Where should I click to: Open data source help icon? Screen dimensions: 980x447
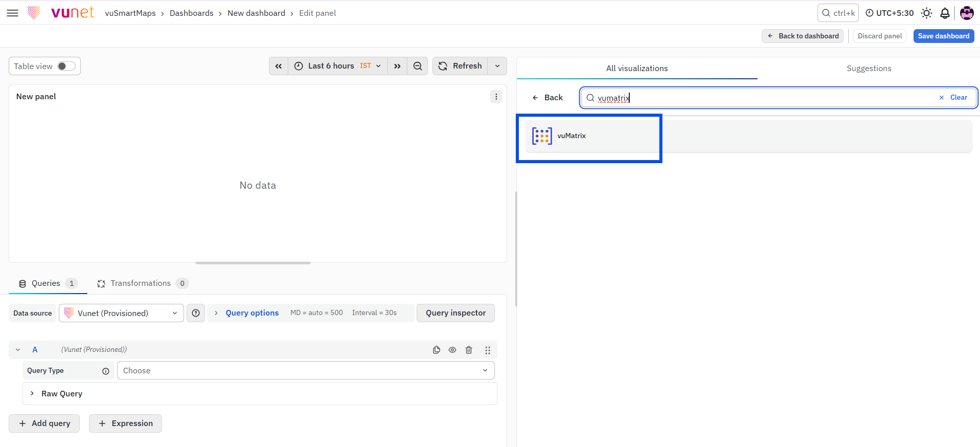[196, 313]
